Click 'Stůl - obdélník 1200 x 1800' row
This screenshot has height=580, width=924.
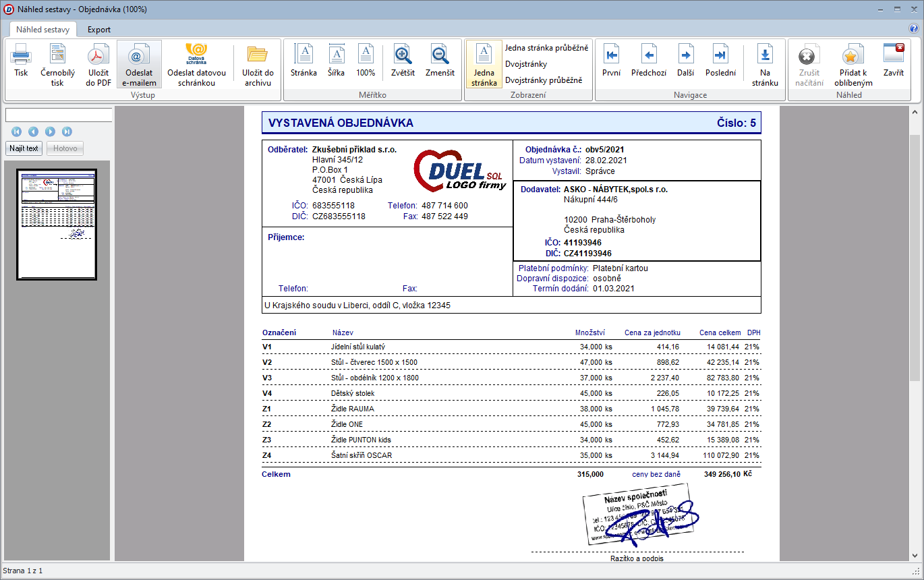[x=511, y=378]
